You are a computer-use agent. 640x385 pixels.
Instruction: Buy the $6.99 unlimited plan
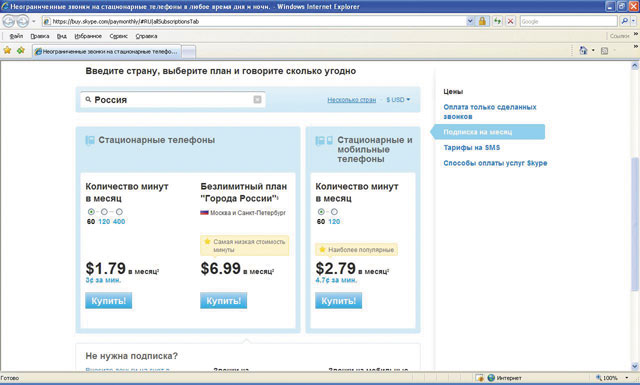pos(223,300)
